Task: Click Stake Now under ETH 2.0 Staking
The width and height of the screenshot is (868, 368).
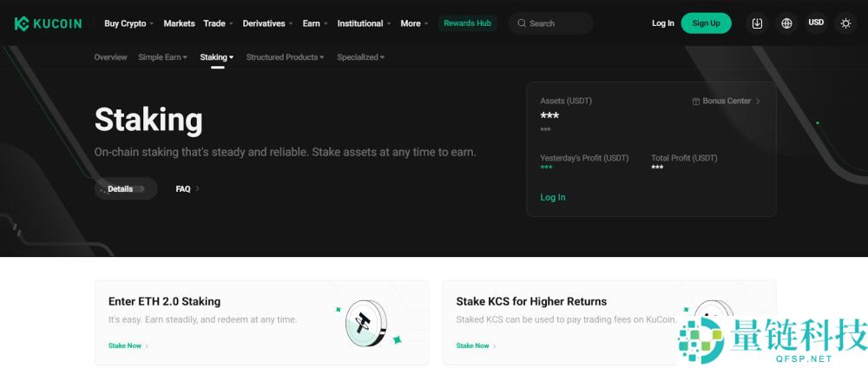Action: (128, 345)
